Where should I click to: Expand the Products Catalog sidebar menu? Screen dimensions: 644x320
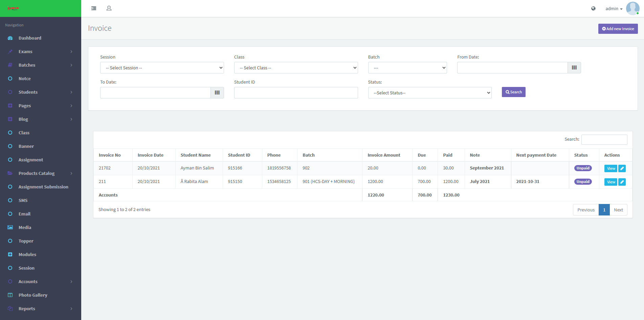[x=41, y=173]
